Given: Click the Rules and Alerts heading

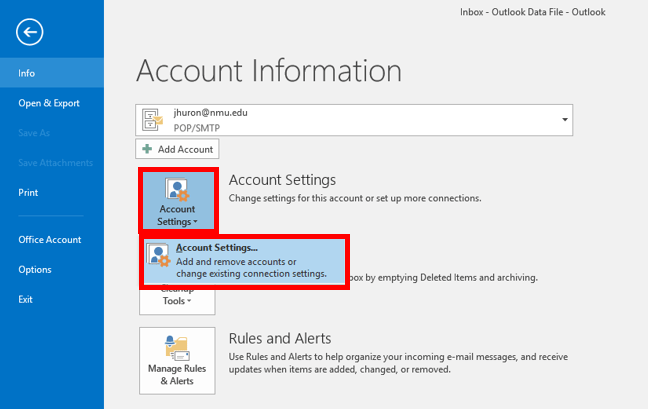Looking at the screenshot, I should (x=280, y=339).
